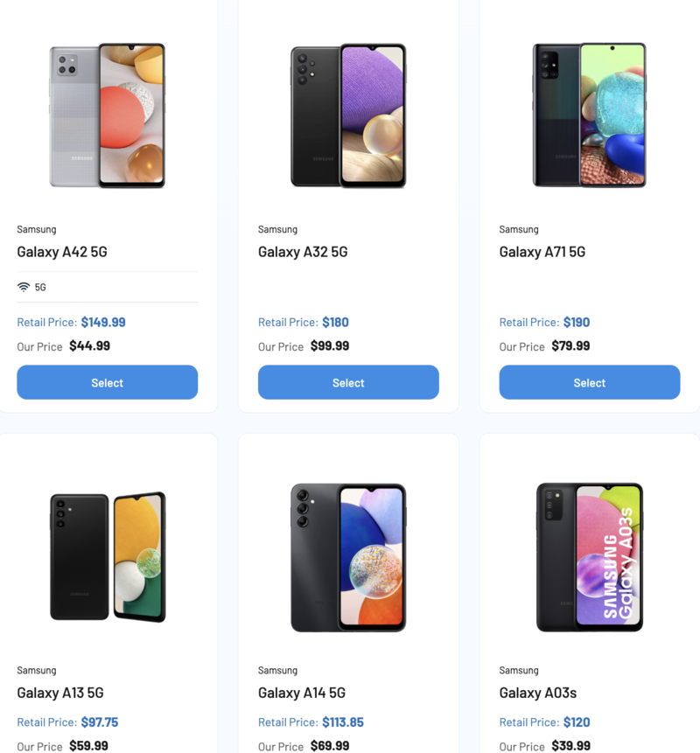Click the Galaxy A32 5G product name

pos(303,252)
